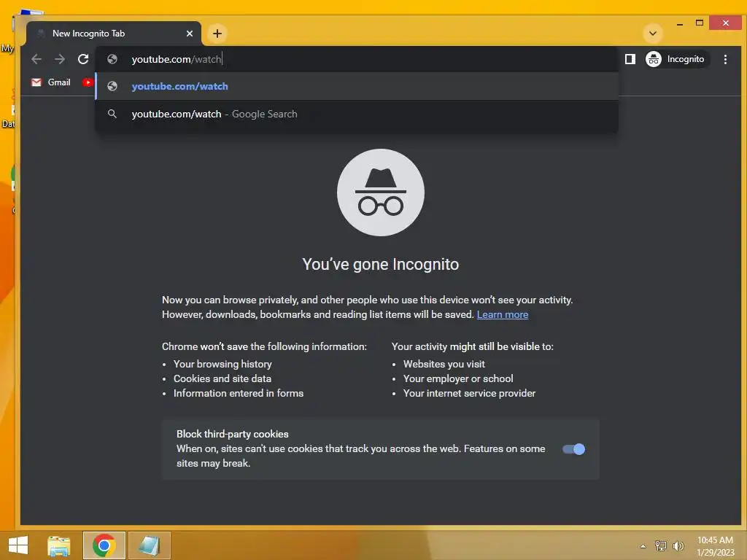Minimize the Chrome window
This screenshot has height=560, width=747.
coord(680,23)
